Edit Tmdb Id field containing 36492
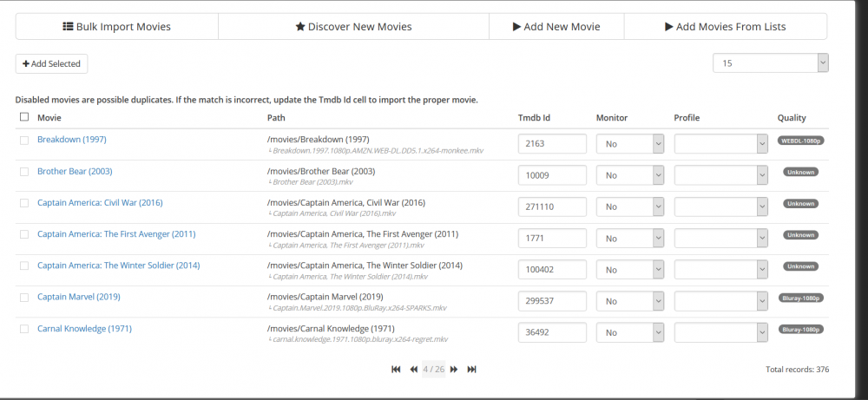Viewport: 868px width, 400px height. click(x=552, y=333)
